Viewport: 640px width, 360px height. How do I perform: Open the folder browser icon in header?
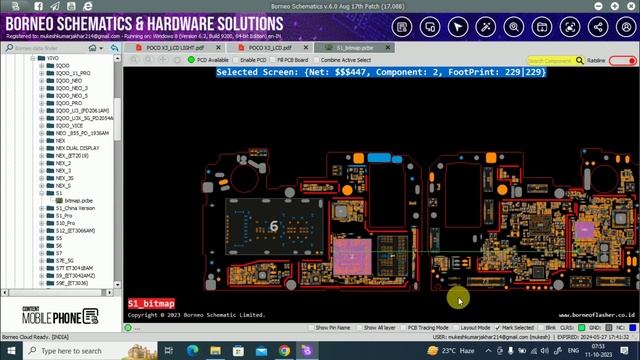(542, 27)
